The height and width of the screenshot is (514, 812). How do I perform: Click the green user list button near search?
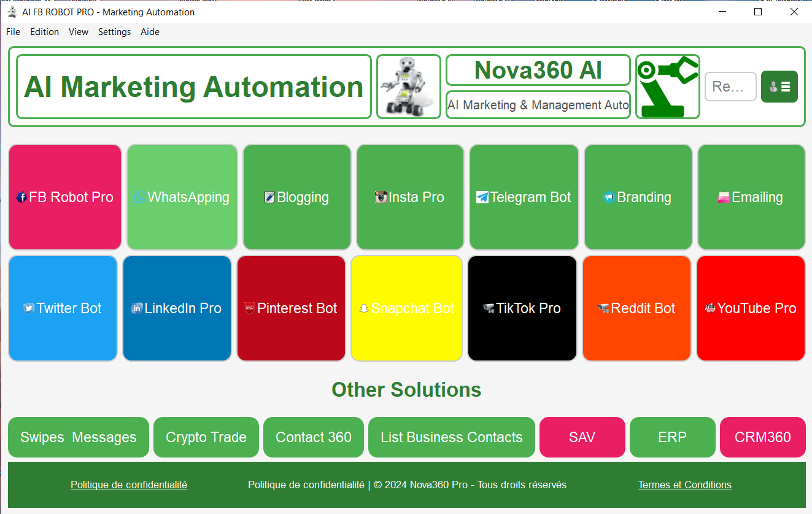tap(779, 87)
